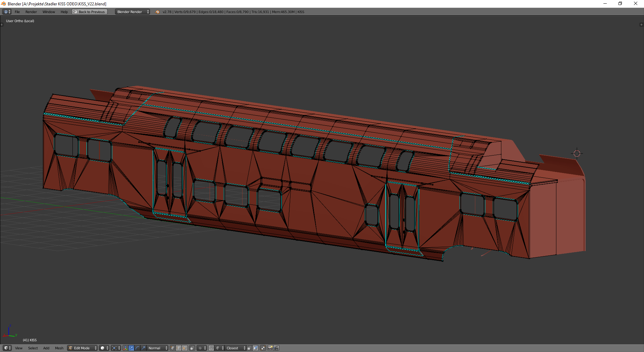
Task: Open the 3D View editor type selector
Action: click(7, 348)
